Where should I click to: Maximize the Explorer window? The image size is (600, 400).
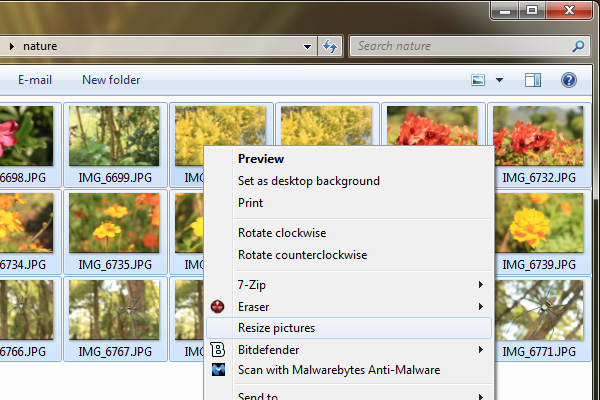[x=532, y=10]
